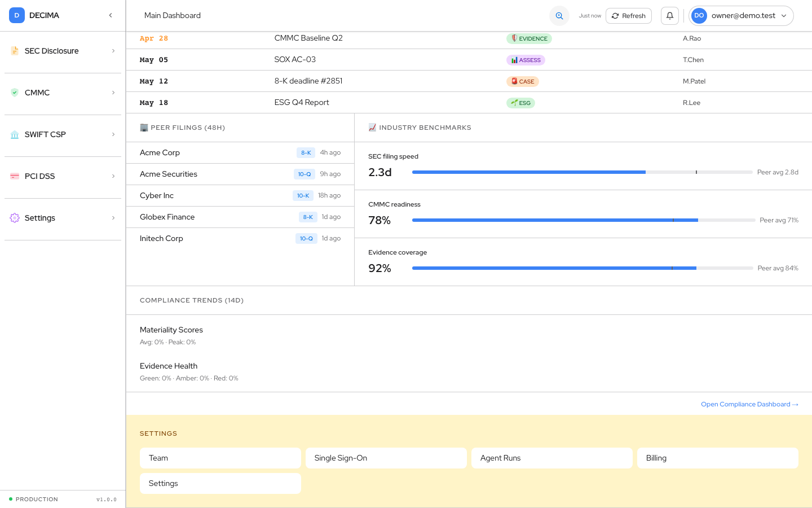Click the CASE tag on 8-K deadline
This screenshot has width=812, height=508.
click(x=523, y=81)
